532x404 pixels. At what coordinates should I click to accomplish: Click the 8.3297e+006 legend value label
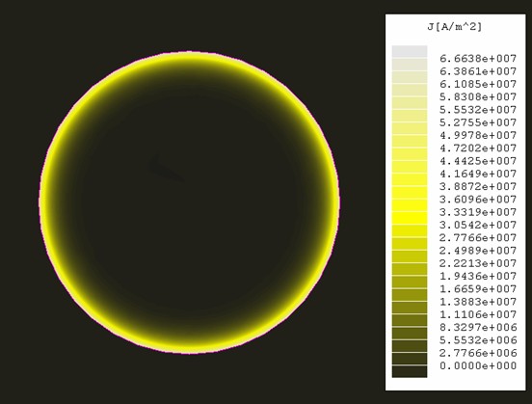[x=478, y=328]
